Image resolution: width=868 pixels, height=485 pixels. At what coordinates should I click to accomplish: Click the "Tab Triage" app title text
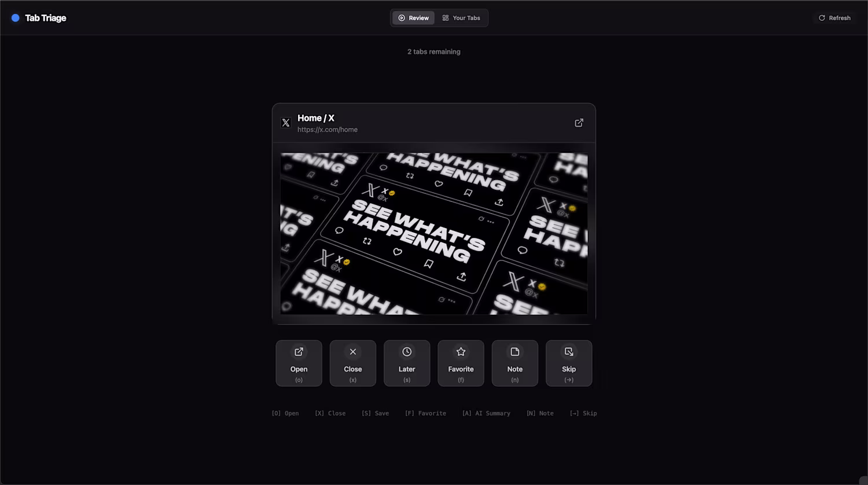(x=46, y=18)
